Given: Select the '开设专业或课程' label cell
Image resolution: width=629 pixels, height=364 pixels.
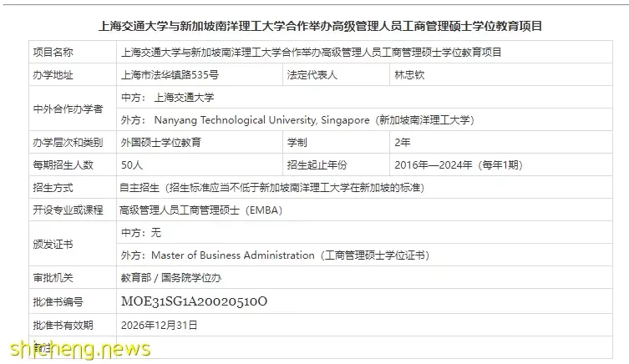Looking at the screenshot, I should pos(73,210).
